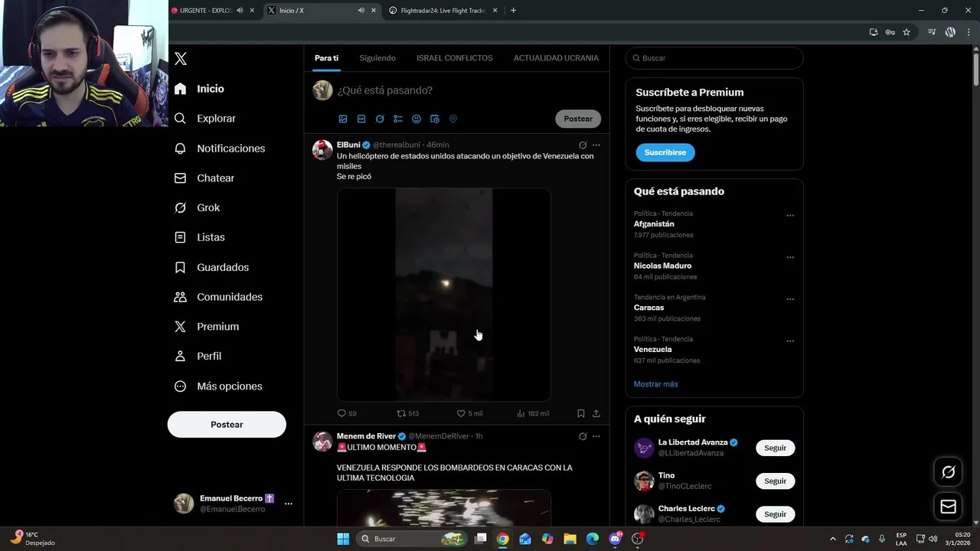Switch to Para ti tab
The height and width of the screenshot is (551, 980).
[x=326, y=58]
